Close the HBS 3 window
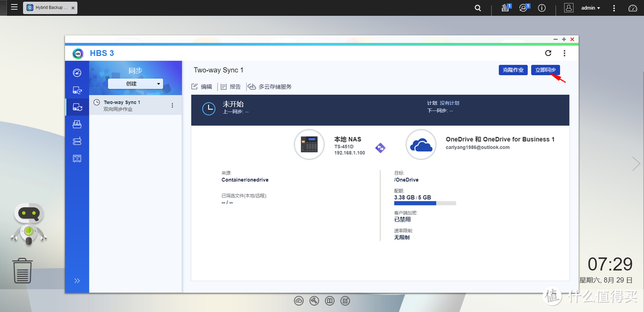The height and width of the screenshot is (312, 644). pos(572,39)
